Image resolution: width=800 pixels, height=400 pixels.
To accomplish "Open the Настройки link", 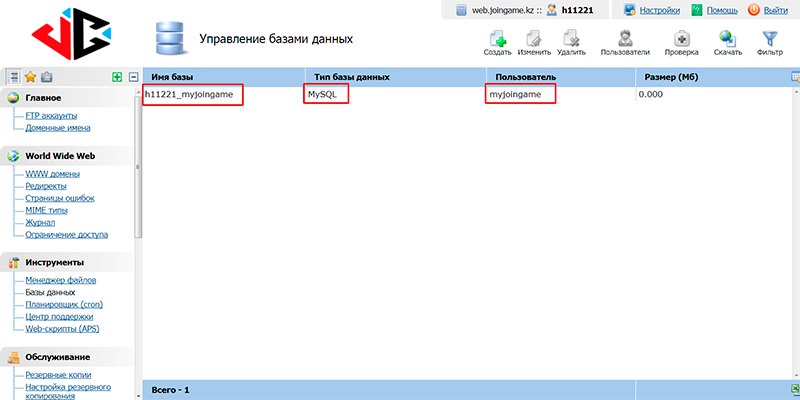I will click(x=660, y=10).
